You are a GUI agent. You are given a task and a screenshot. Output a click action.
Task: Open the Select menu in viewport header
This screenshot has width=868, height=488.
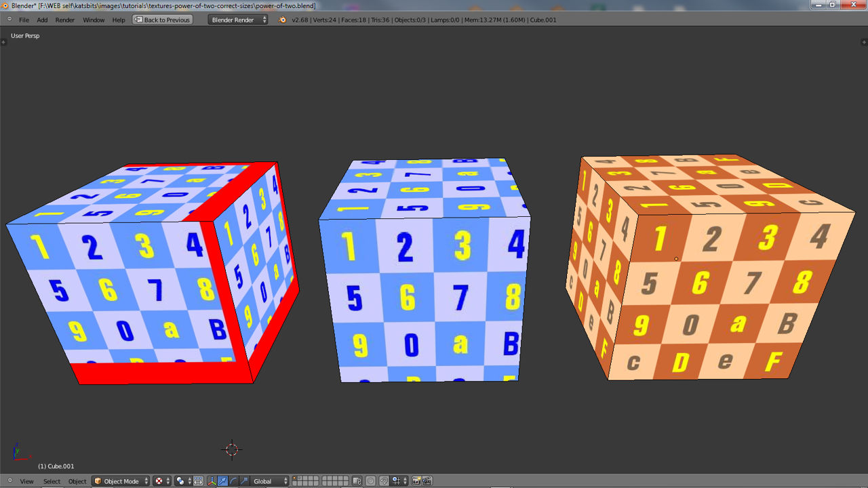click(52, 481)
